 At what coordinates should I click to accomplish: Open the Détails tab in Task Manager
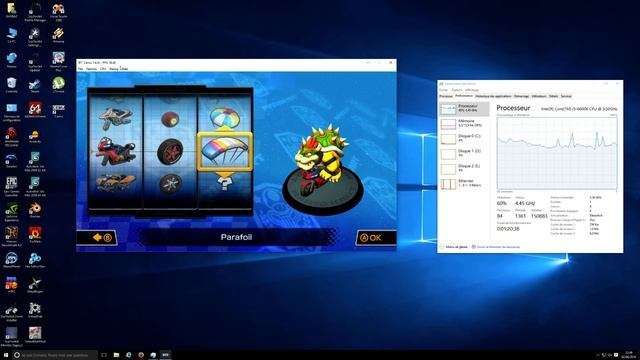[553, 96]
